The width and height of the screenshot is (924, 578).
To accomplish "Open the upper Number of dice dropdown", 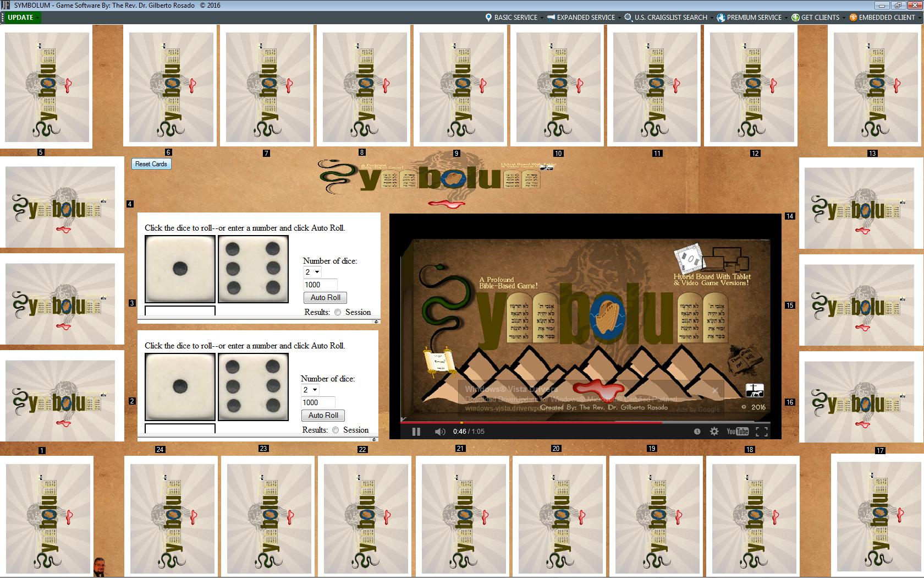I will [312, 272].
